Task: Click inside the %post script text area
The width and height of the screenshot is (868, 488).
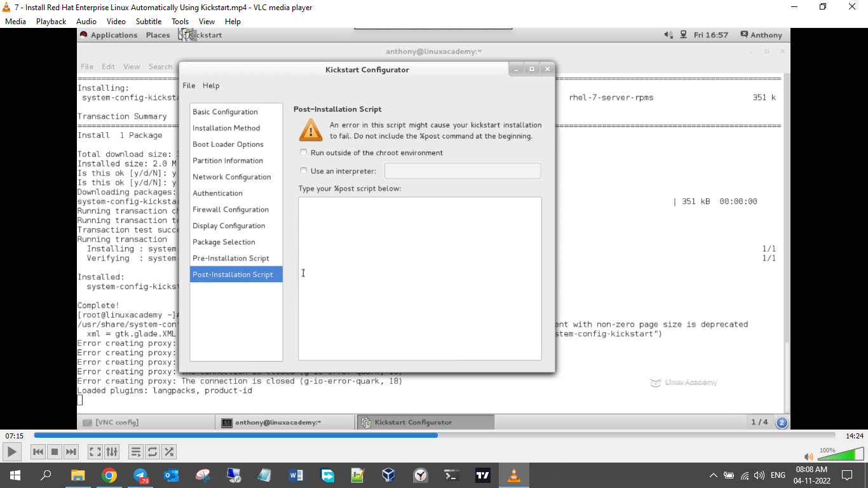Action: (420, 278)
